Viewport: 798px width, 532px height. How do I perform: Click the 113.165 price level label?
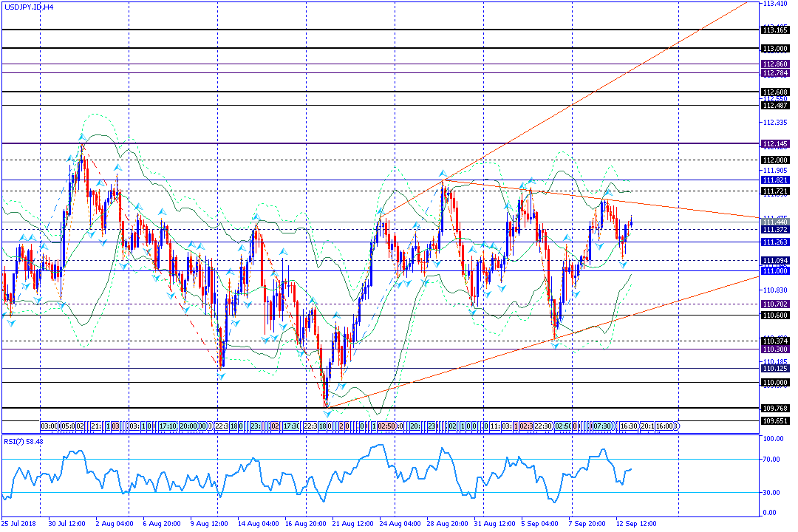tap(774, 30)
